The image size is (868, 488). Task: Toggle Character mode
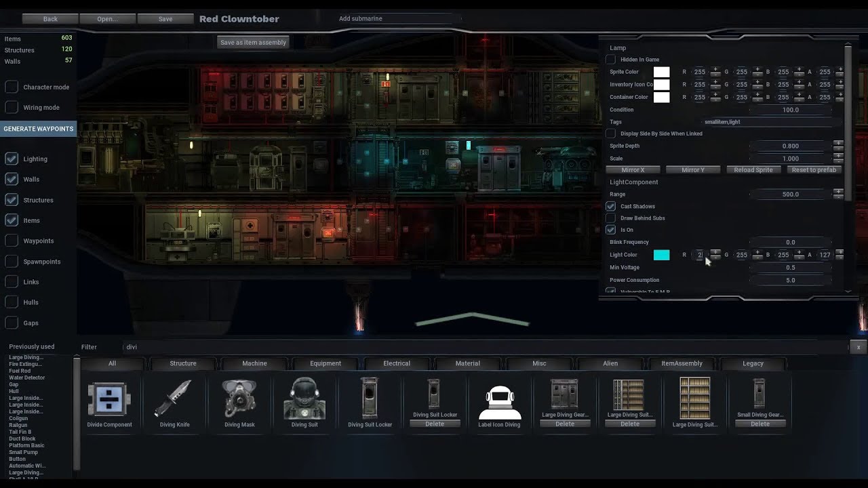[12, 87]
